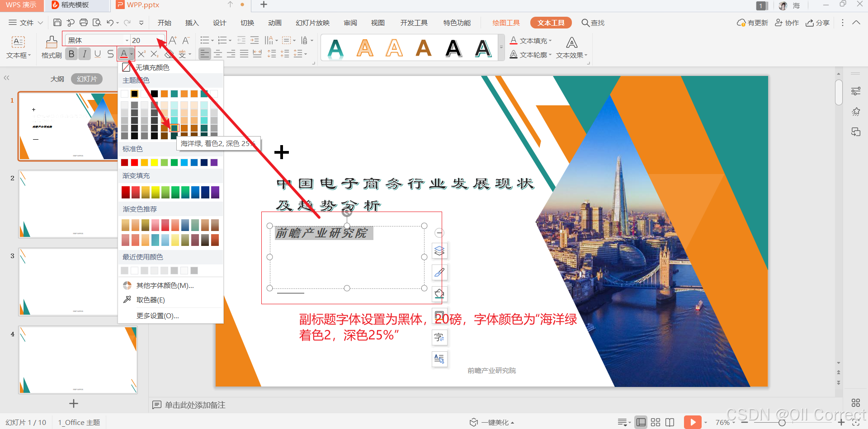868x429 pixels.
Task: Click 一键美化 beautify button in status bar
Action: [x=492, y=422]
